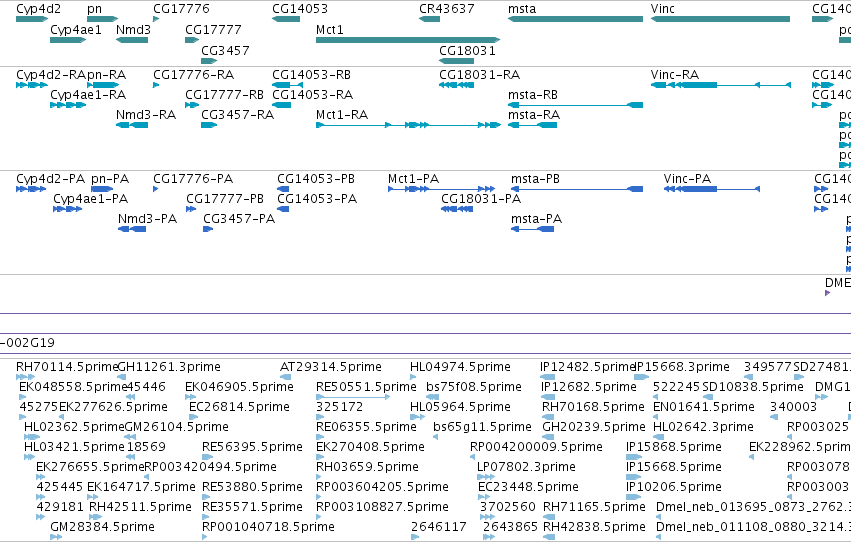851x542 pixels.
Task: Click the msta-RA transcript label
Action: (x=534, y=114)
